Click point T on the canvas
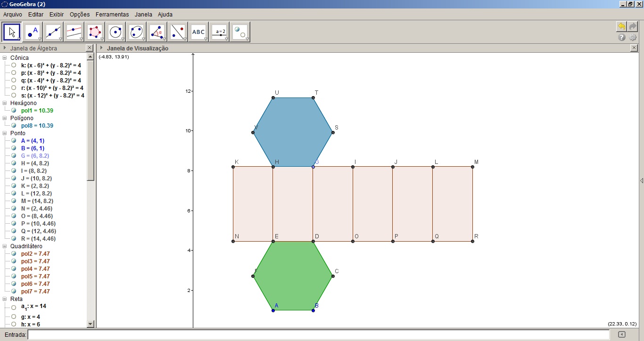Screen dimensions: 644x341 313,98
